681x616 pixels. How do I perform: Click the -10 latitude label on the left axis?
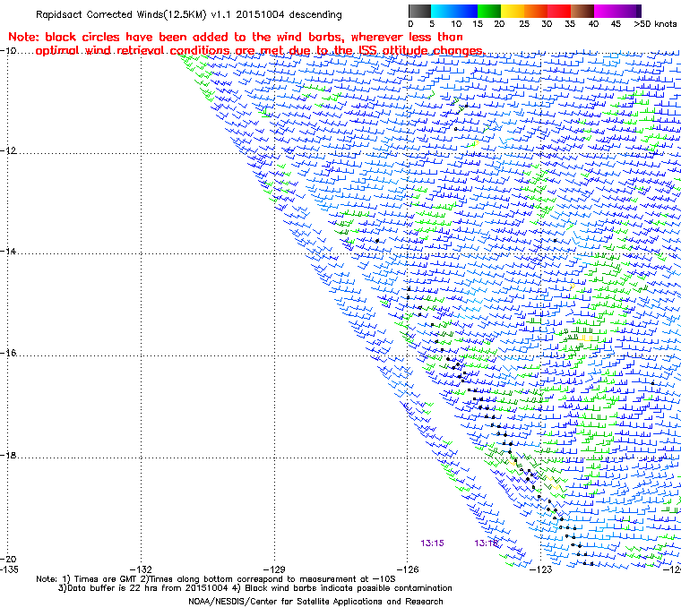pos(9,50)
